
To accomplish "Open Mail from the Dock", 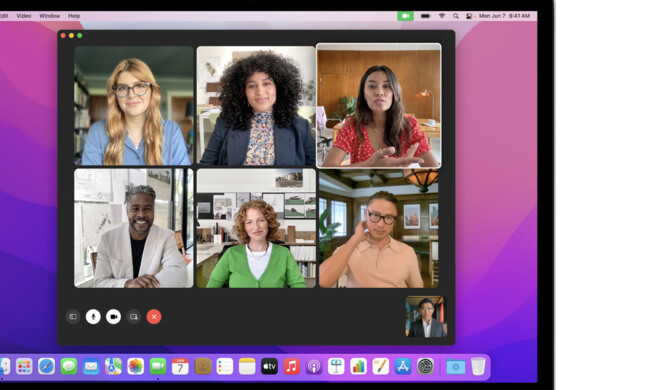I will click(91, 366).
